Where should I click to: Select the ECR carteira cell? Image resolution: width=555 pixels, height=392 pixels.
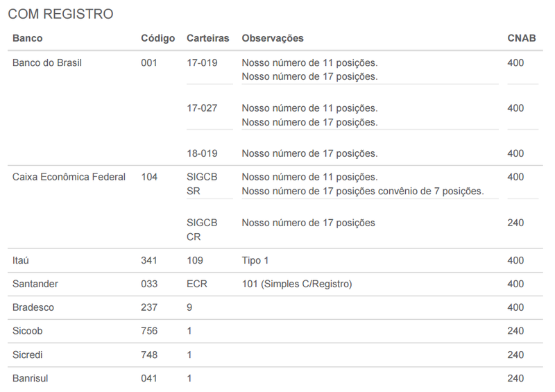pyautogui.click(x=197, y=284)
